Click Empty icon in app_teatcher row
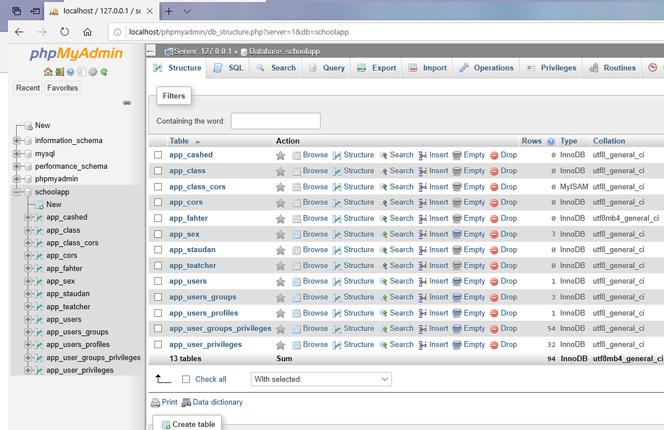Screen dimensions: 664x430 click(456, 266)
